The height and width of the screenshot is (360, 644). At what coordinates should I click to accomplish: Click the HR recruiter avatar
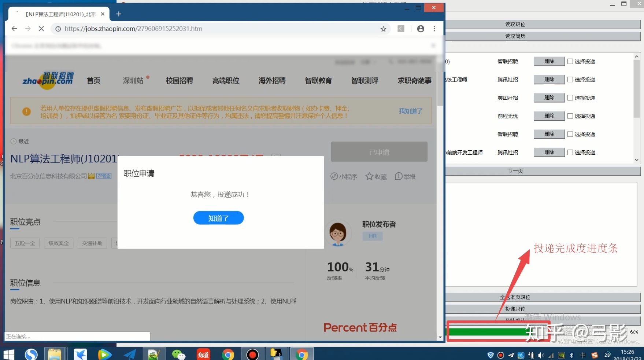338,233
